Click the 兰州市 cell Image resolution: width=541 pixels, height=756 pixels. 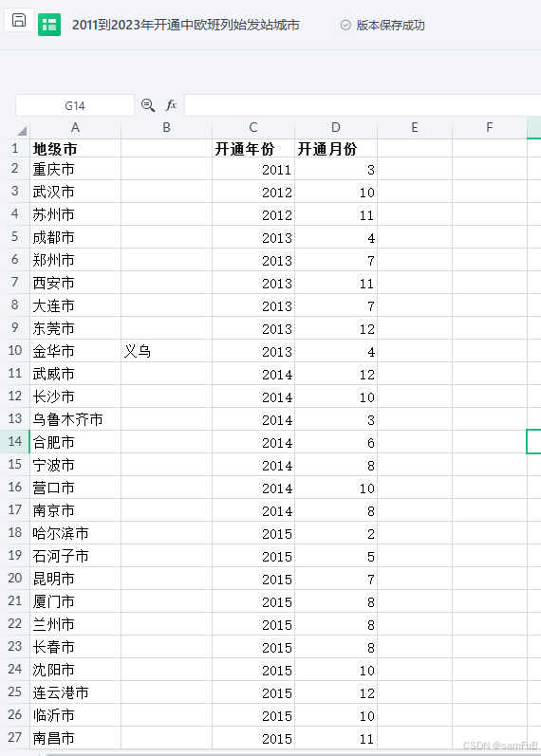(x=75, y=624)
